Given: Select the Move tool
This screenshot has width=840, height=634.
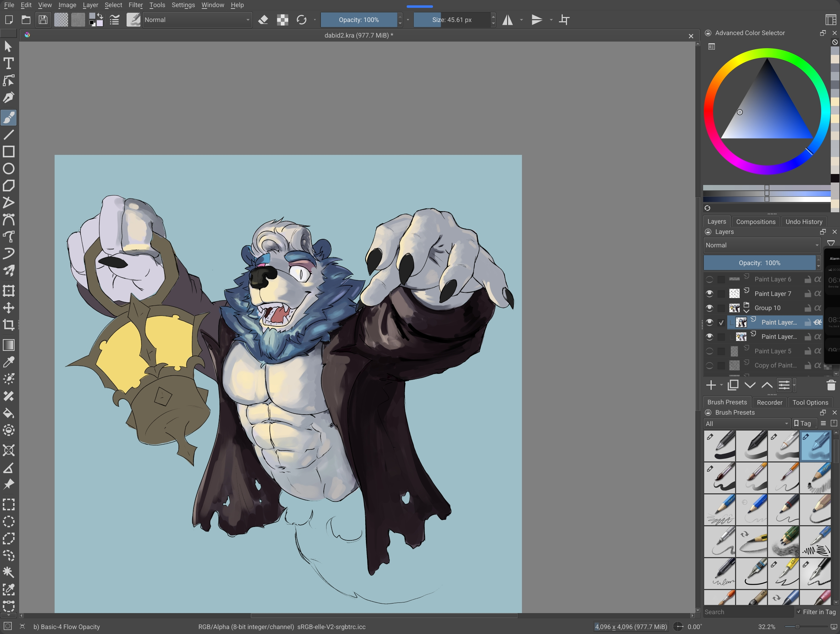Looking at the screenshot, I should (x=9, y=308).
